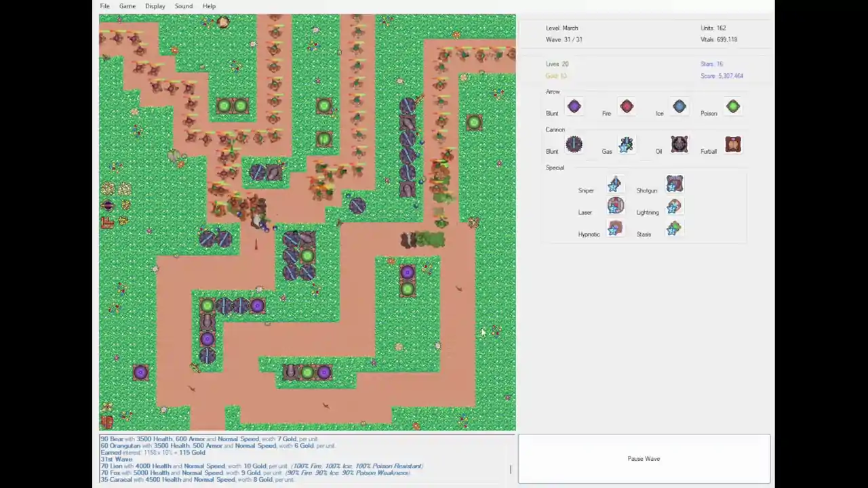The height and width of the screenshot is (488, 868).
Task: Click the 'Lives: 20' readout
Action: pyautogui.click(x=557, y=64)
